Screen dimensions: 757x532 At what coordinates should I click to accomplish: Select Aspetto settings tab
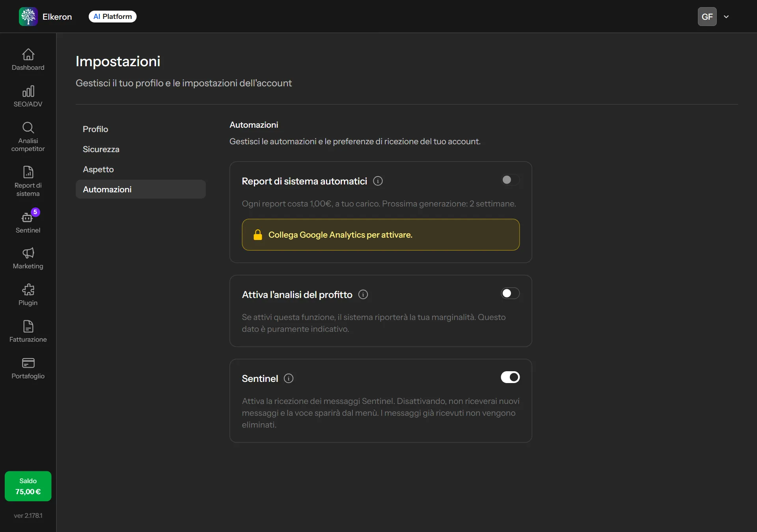tap(141, 169)
